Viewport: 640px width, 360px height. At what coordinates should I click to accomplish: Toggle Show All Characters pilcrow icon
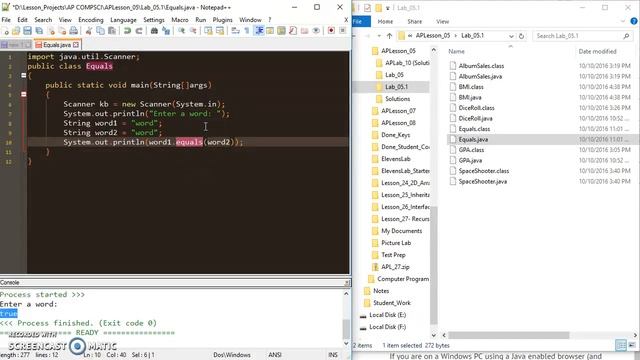point(247,31)
